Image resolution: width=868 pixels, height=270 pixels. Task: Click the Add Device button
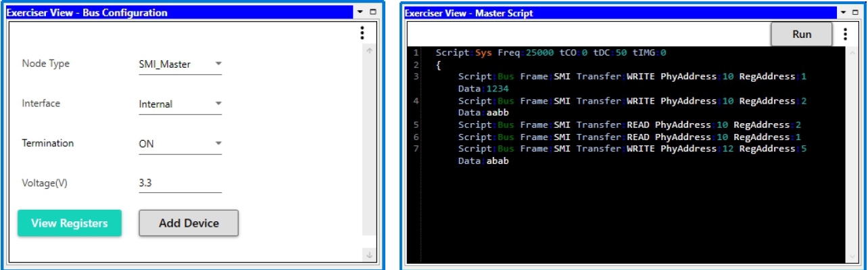[x=189, y=223]
